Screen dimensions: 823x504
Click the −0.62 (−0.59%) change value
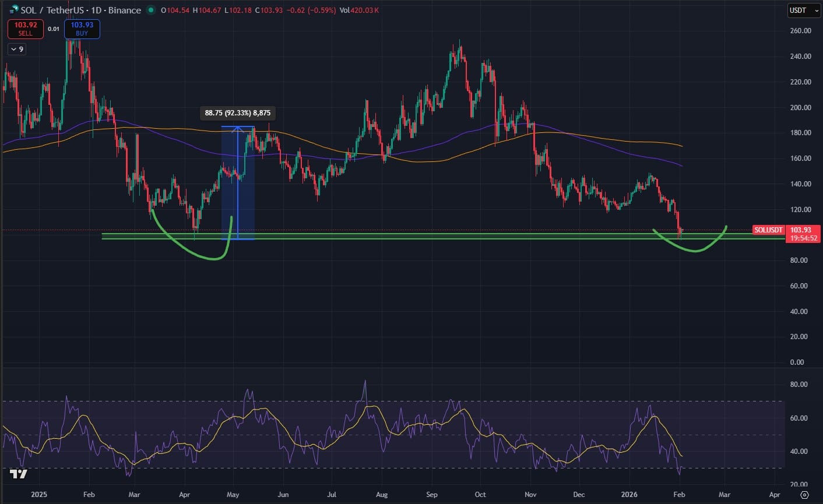[x=311, y=10]
